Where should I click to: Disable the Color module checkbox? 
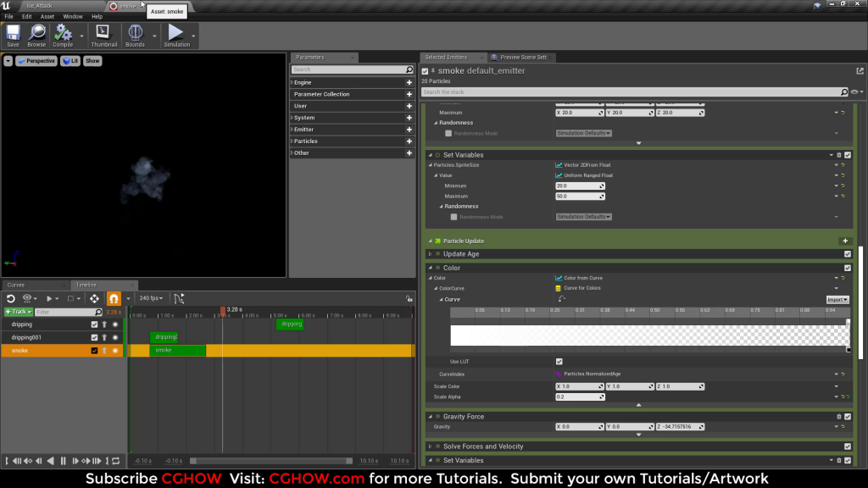[848, 268]
